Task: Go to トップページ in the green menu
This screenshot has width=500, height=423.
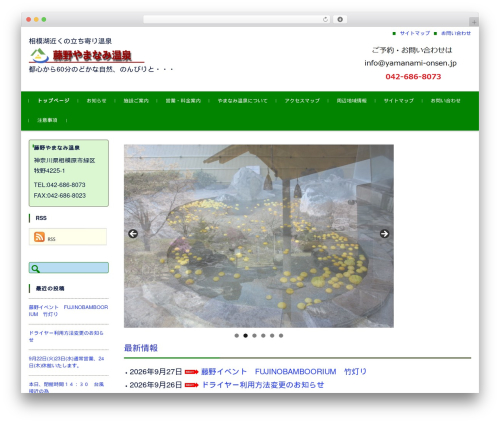Action: (x=53, y=101)
